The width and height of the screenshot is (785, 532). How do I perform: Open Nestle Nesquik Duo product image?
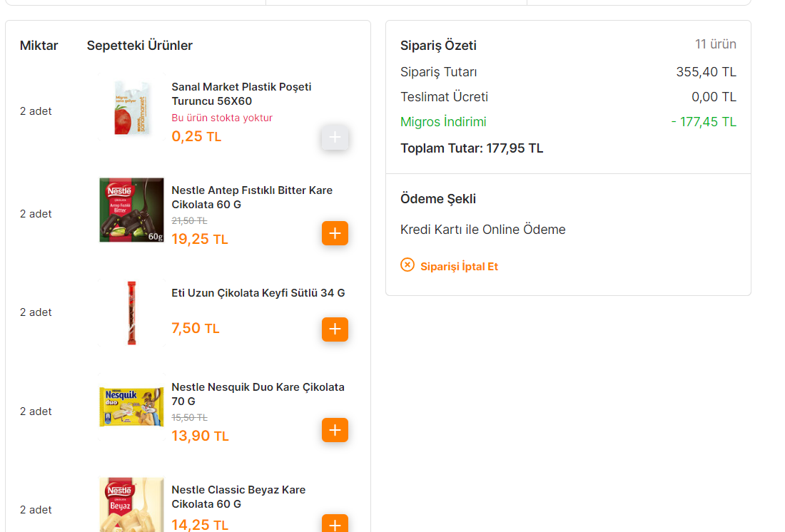132,407
